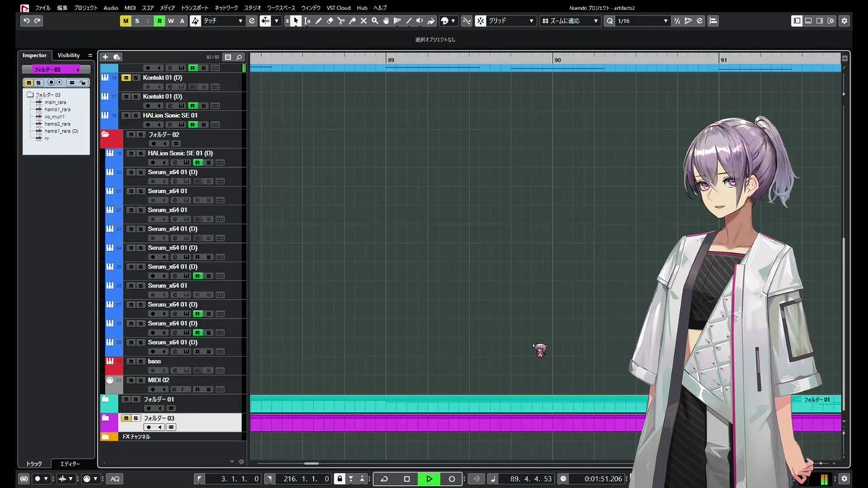The height and width of the screenshot is (488, 868).
Task: Click the Inspector panel options icon
Action: point(90,55)
